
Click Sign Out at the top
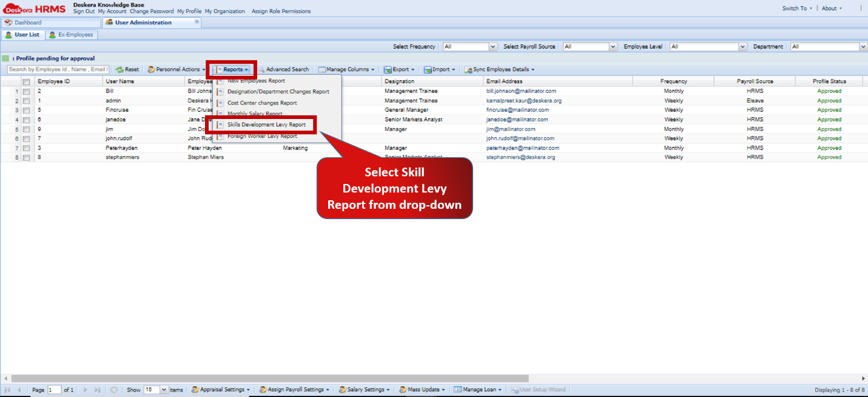pyautogui.click(x=83, y=10)
